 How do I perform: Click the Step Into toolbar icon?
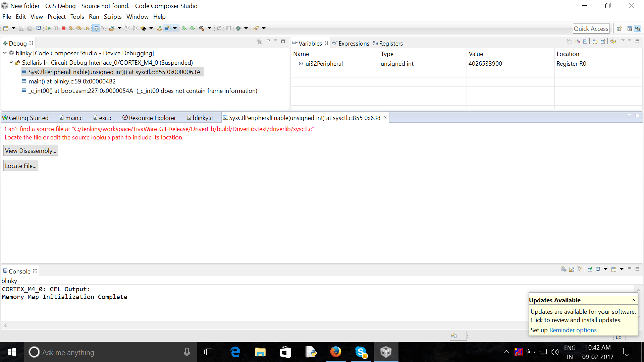click(x=71, y=28)
